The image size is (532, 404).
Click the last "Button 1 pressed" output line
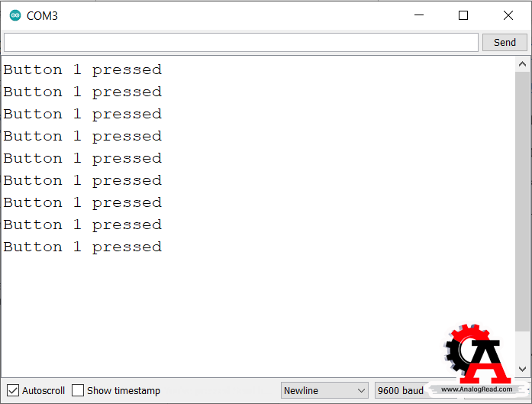(82, 247)
